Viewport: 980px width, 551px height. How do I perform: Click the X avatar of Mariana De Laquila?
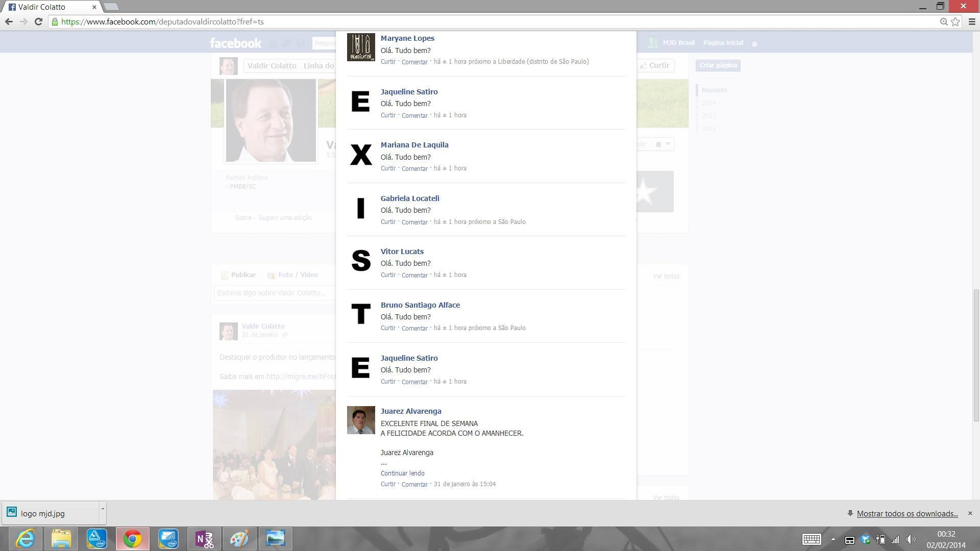361,155
